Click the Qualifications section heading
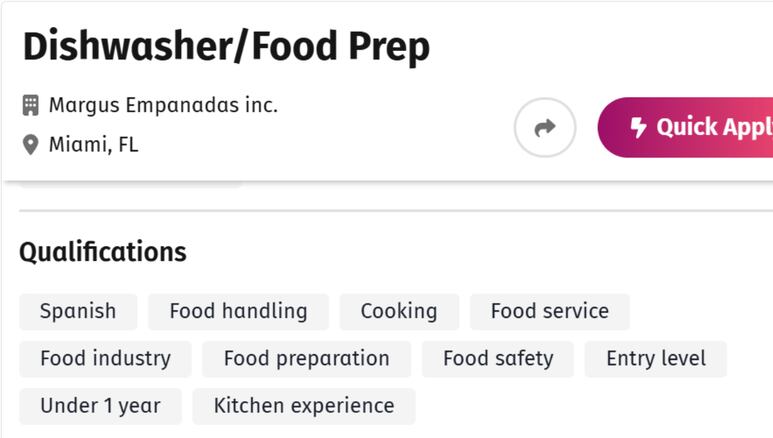773x438 pixels. point(103,252)
